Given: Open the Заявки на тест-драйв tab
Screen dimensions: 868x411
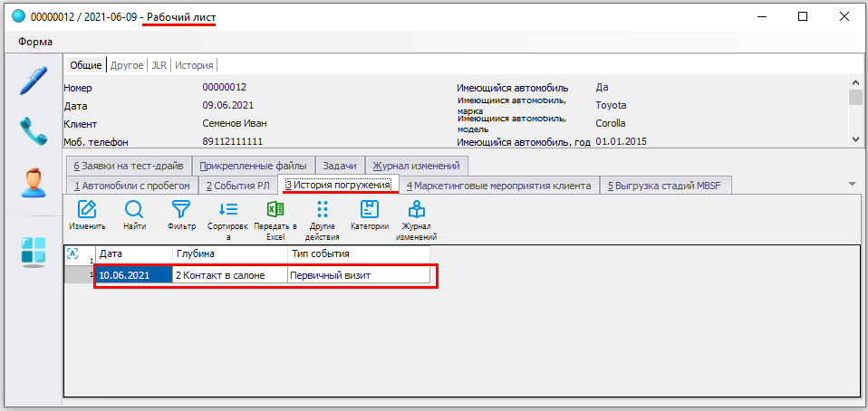Looking at the screenshot, I should [x=129, y=166].
